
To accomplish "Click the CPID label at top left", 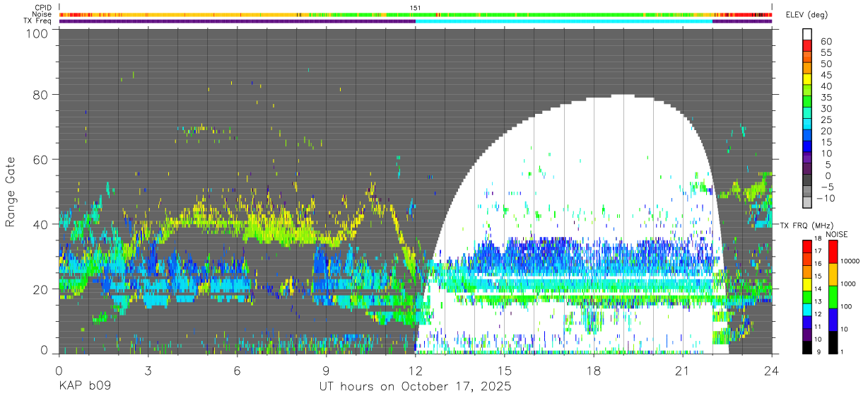I will [42, 8].
